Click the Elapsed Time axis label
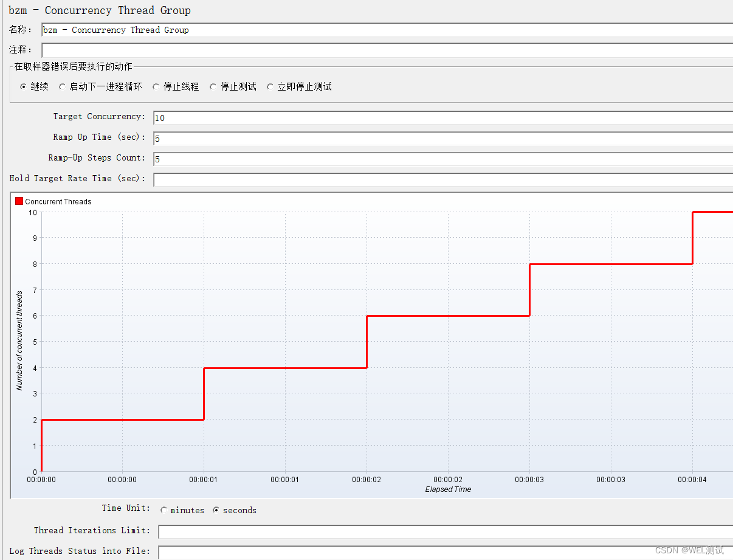Screen dimensions: 733x560 [x=448, y=489]
